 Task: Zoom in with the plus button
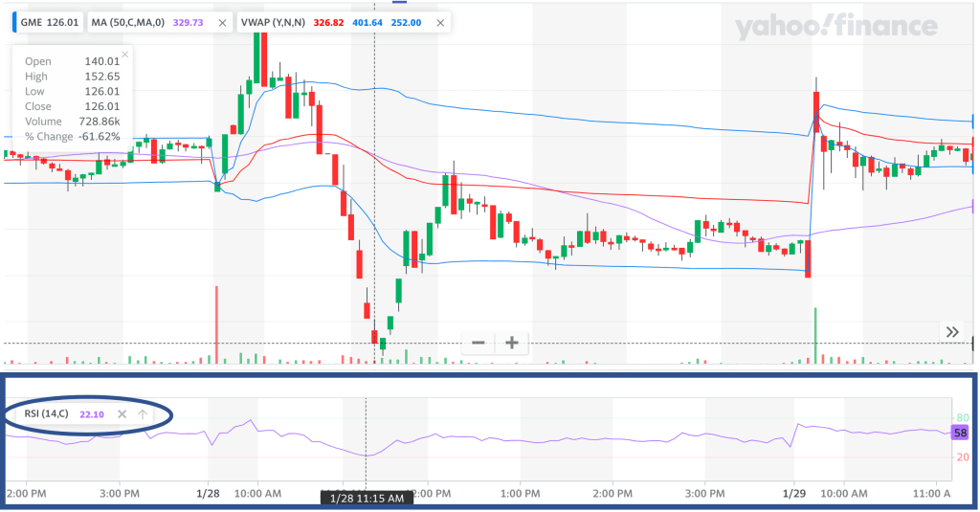point(512,343)
